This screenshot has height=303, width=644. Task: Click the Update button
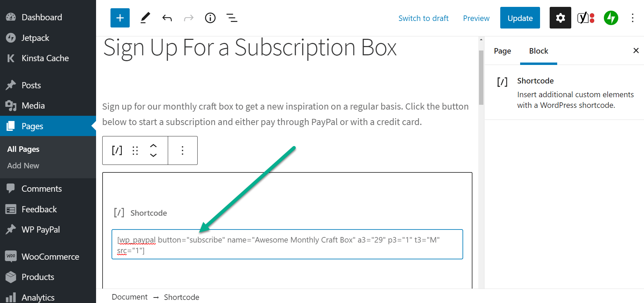click(520, 18)
